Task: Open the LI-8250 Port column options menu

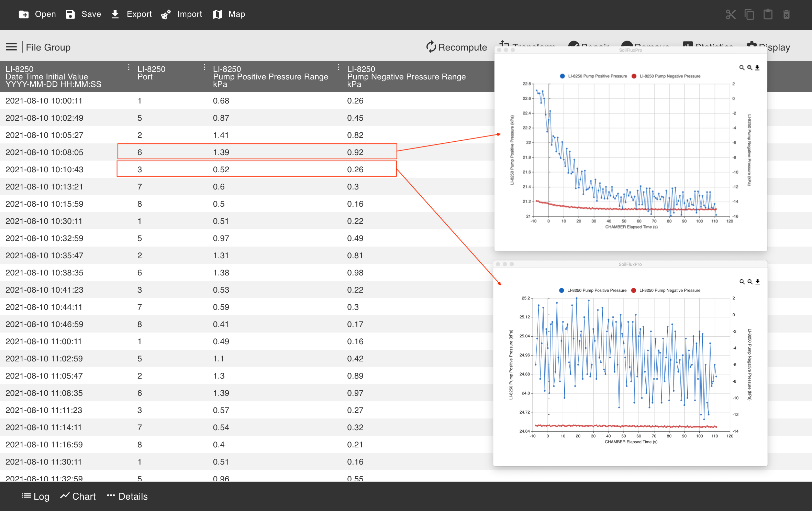Action: pos(204,67)
